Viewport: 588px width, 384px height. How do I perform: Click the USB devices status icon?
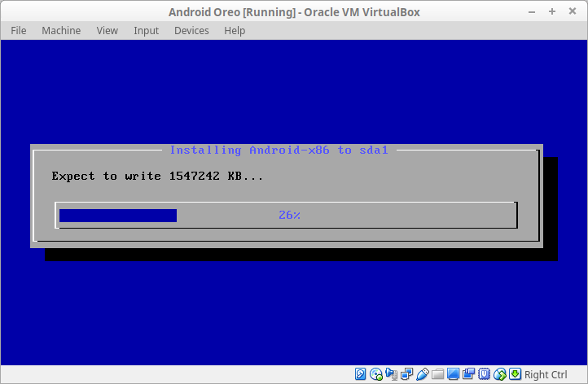pos(422,374)
